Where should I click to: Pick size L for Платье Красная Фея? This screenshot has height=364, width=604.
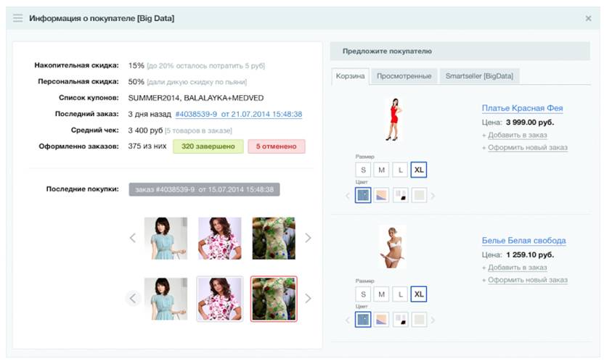[x=400, y=170]
